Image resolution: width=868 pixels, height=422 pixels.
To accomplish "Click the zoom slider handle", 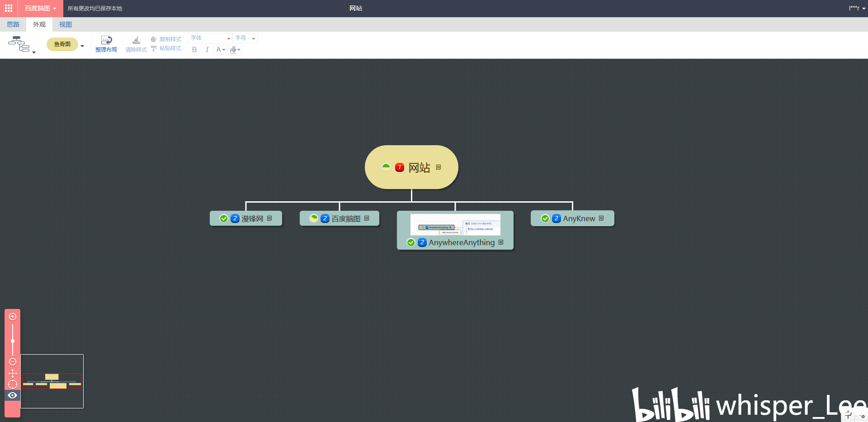I will [x=13, y=341].
